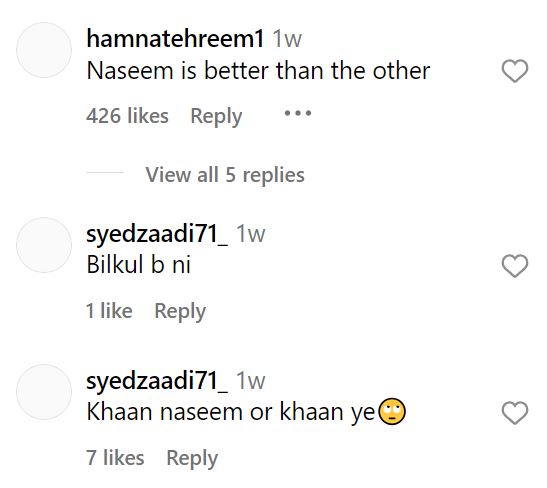This screenshot has height=488, width=547.
Task: Like the "Naseem is better than the other" comment
Action: click(x=515, y=71)
